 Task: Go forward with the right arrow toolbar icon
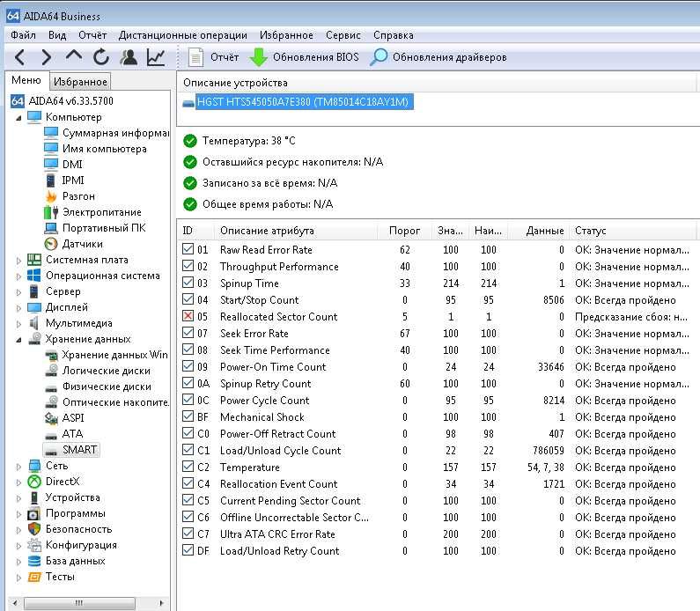(46, 57)
